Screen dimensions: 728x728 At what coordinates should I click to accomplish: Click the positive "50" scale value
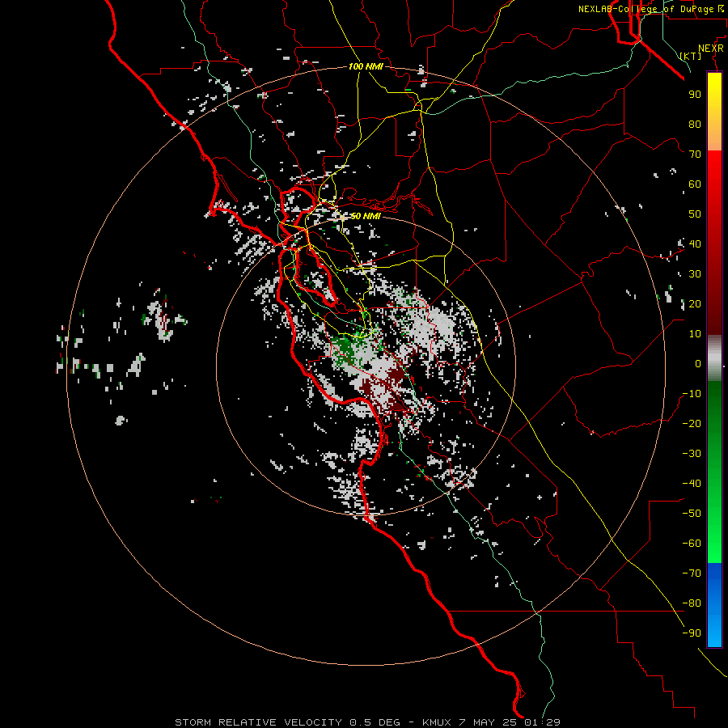(x=695, y=214)
